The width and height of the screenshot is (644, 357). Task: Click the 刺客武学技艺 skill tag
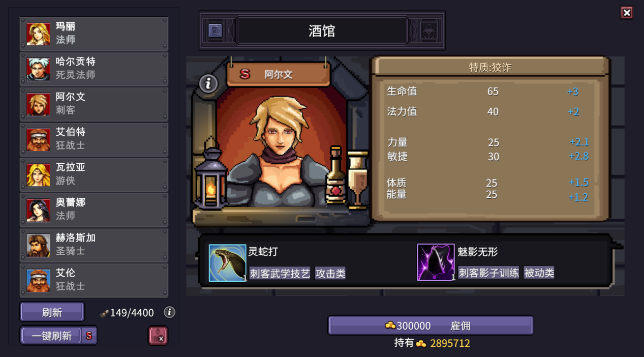[280, 273]
